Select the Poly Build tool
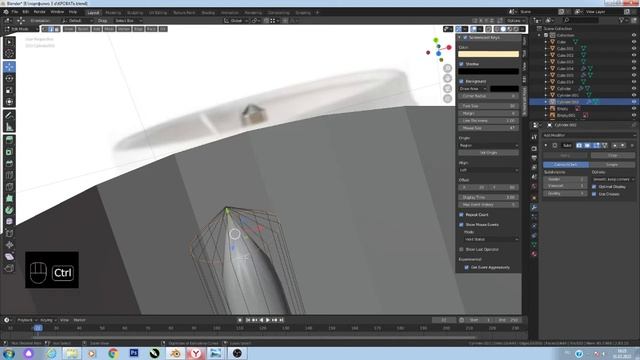The image size is (640, 360). [9, 199]
